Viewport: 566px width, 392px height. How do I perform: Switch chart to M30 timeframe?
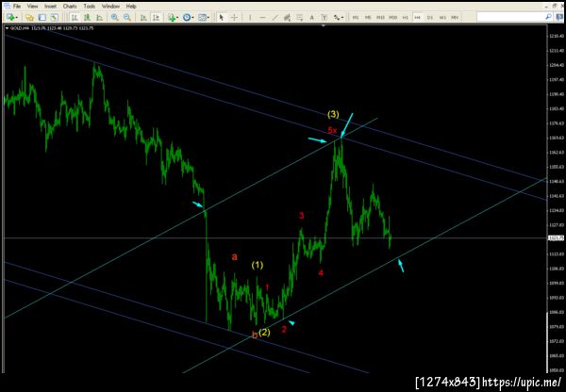(x=393, y=17)
